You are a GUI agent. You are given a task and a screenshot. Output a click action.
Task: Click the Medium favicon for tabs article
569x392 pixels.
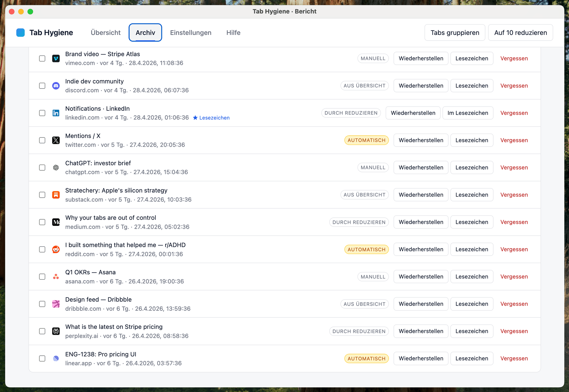56,222
